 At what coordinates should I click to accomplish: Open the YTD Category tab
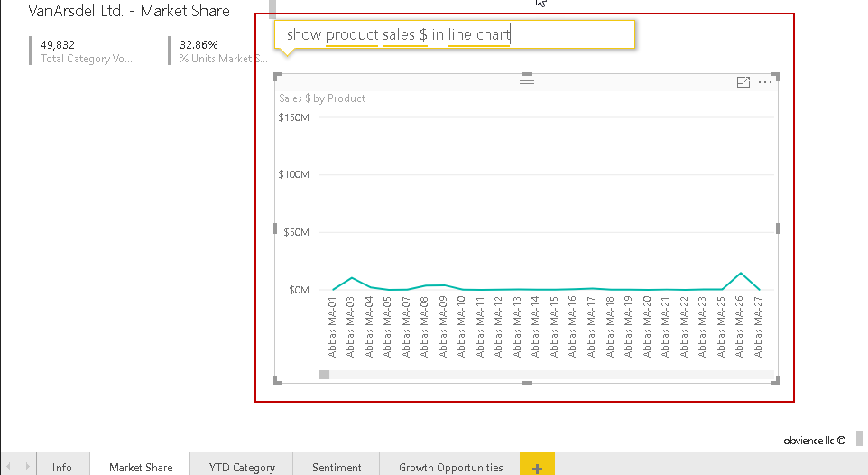click(242, 467)
